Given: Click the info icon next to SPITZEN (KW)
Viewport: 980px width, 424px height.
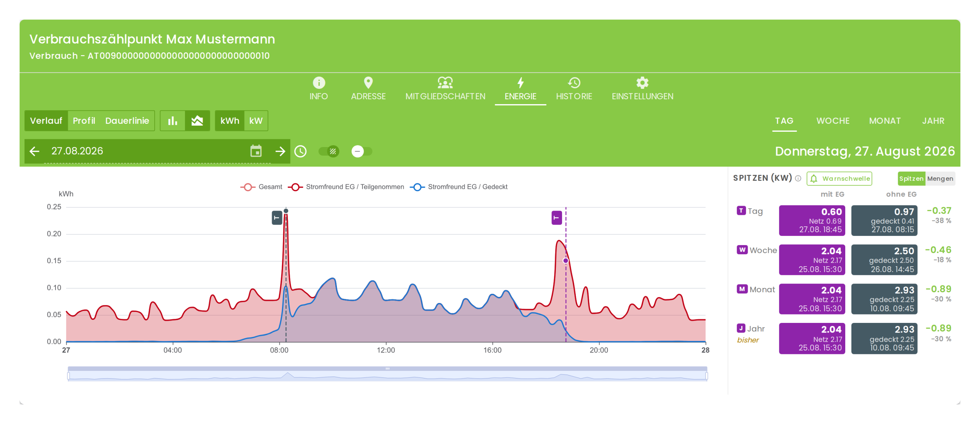Looking at the screenshot, I should [798, 178].
